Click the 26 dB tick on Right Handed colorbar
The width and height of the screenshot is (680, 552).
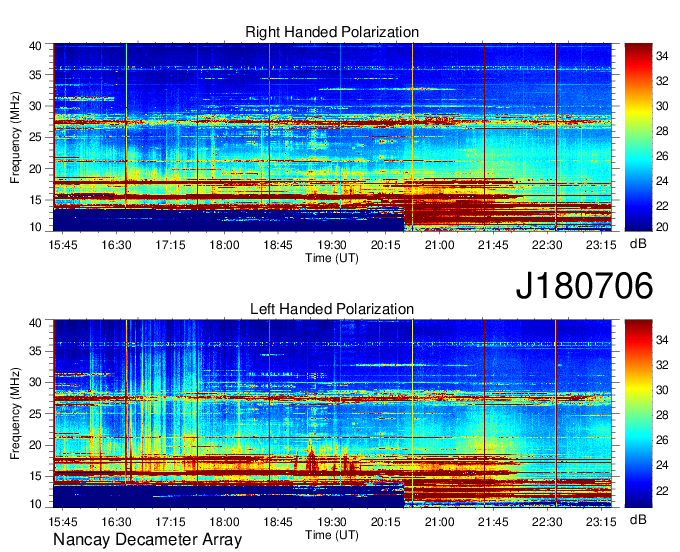[x=662, y=156]
